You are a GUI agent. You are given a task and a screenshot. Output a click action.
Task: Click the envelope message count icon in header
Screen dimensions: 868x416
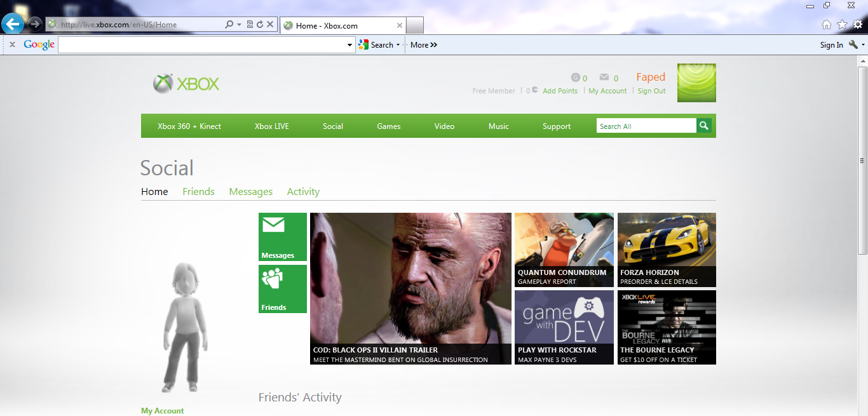tap(604, 78)
